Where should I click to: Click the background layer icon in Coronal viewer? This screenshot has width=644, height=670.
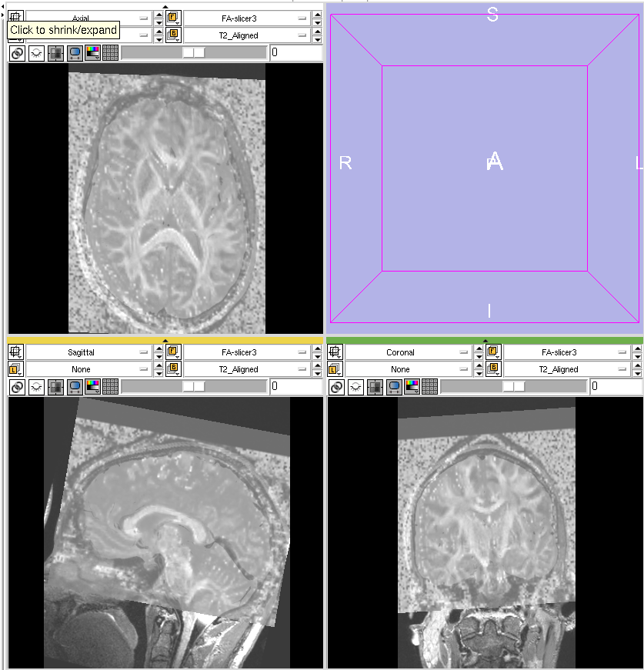click(492, 369)
